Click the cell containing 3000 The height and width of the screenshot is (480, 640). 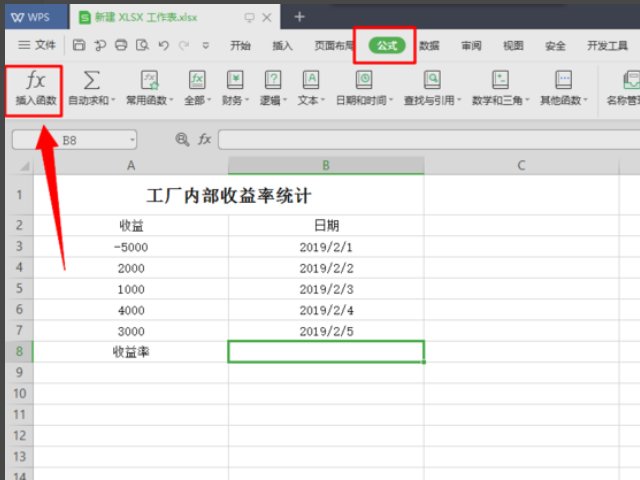(131, 331)
